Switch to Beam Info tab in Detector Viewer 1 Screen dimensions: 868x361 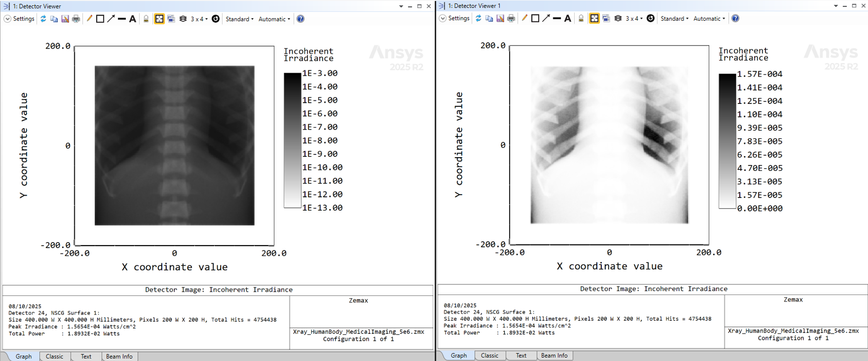pyautogui.click(x=554, y=355)
